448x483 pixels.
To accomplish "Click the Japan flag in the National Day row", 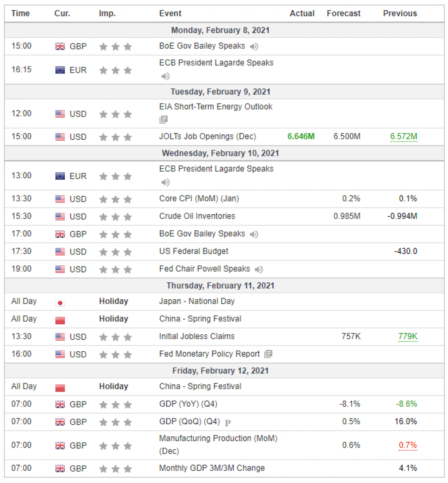I will point(60,303).
